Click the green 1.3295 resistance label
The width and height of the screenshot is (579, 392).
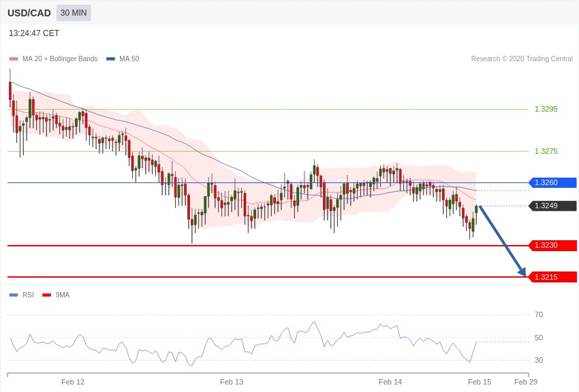point(546,109)
